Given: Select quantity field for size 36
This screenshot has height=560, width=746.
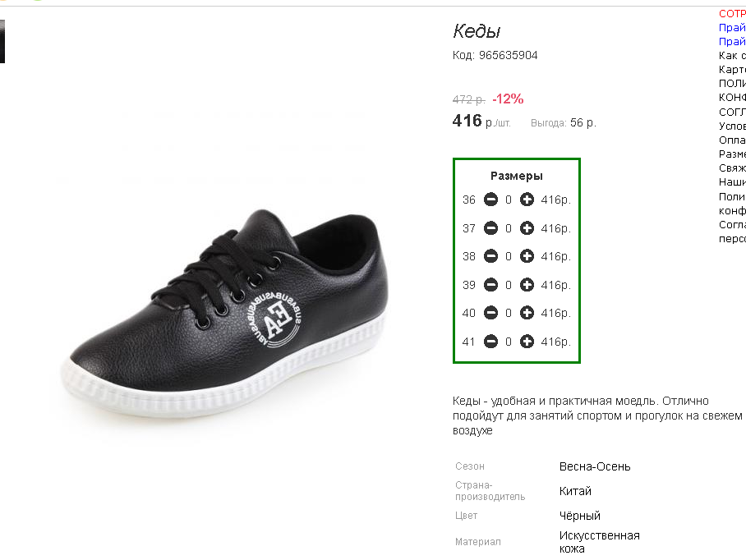Looking at the screenshot, I should click(x=509, y=200).
